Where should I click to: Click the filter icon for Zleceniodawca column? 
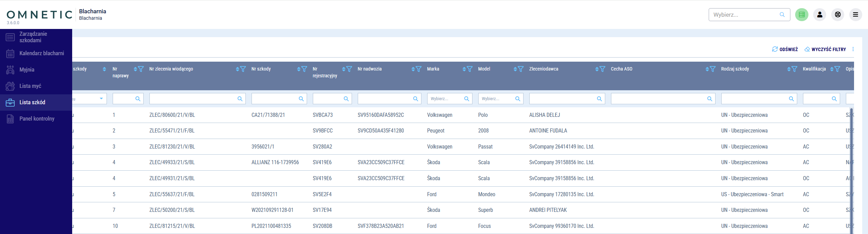pos(602,69)
